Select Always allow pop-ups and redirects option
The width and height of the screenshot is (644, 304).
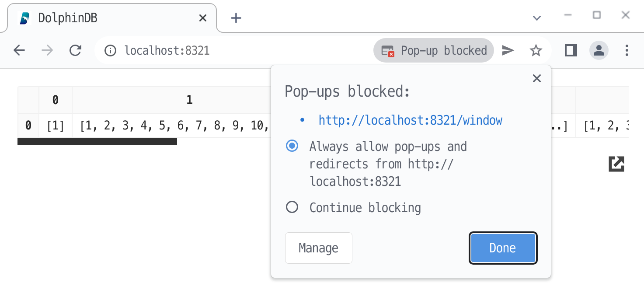point(292,146)
